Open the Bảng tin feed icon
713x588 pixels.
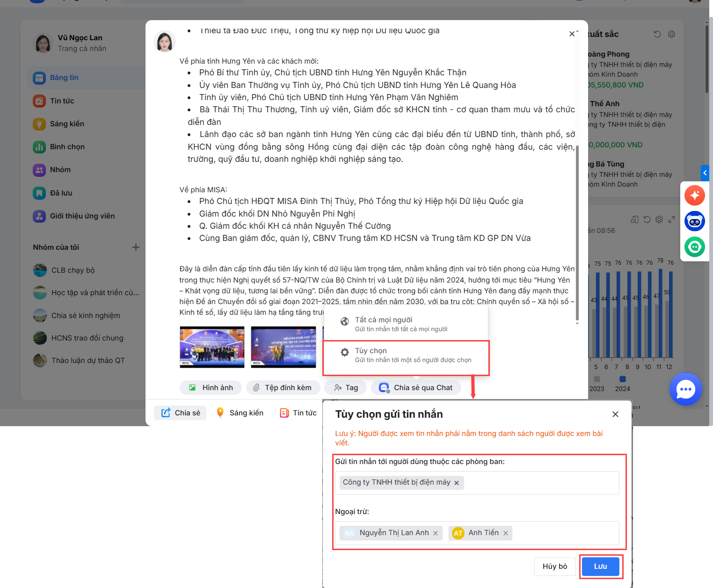click(x=39, y=78)
